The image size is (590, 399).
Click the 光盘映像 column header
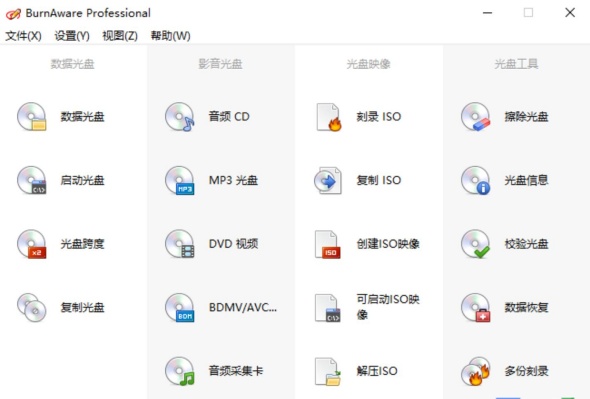point(368,64)
